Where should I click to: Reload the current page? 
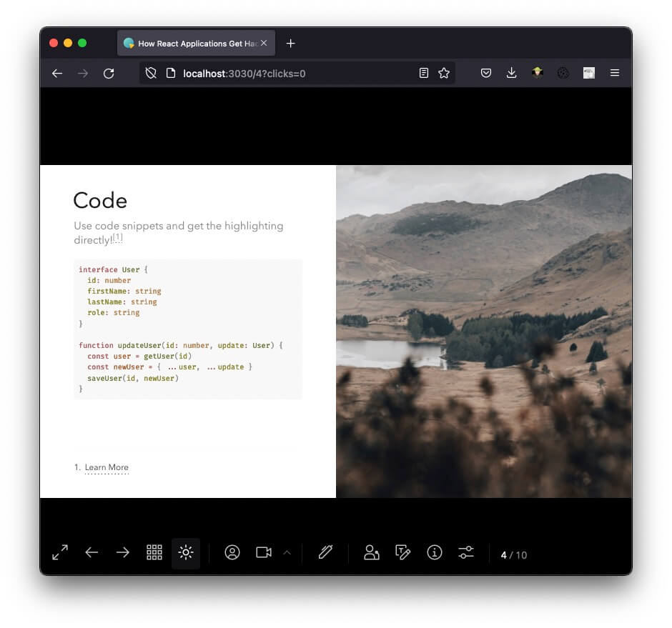coord(109,74)
